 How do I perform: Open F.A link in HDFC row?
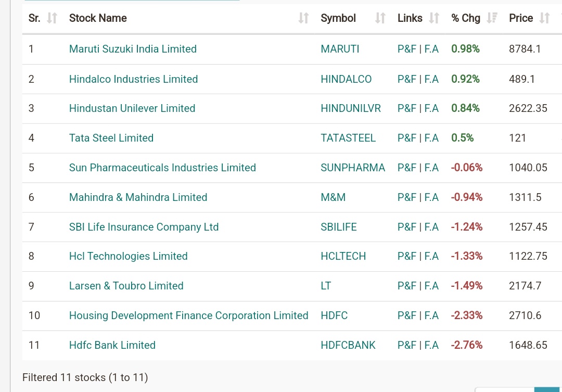(431, 315)
